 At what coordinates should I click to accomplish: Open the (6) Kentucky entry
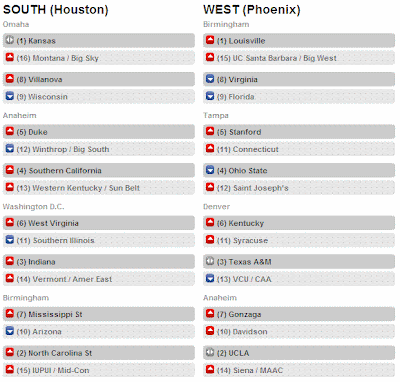(x=299, y=223)
